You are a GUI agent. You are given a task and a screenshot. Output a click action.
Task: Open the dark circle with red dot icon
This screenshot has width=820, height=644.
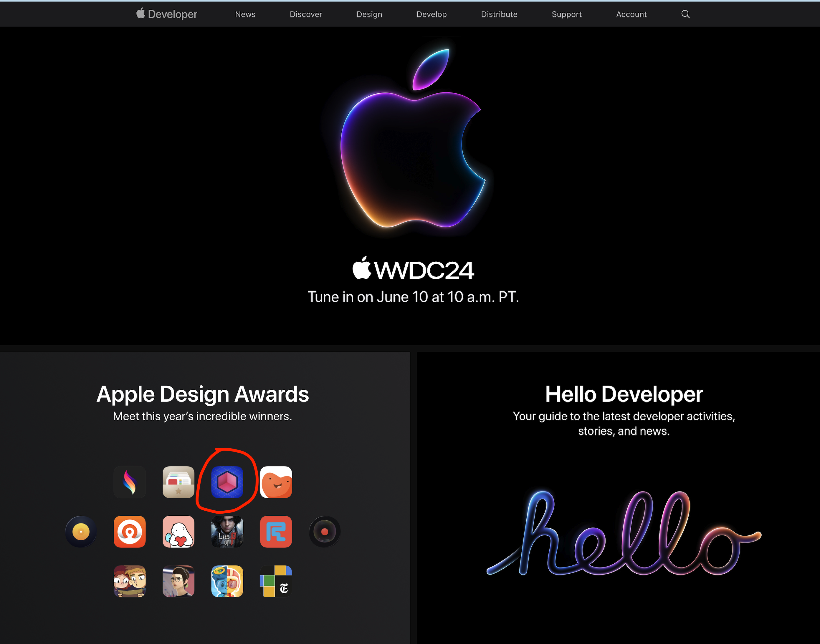(325, 532)
